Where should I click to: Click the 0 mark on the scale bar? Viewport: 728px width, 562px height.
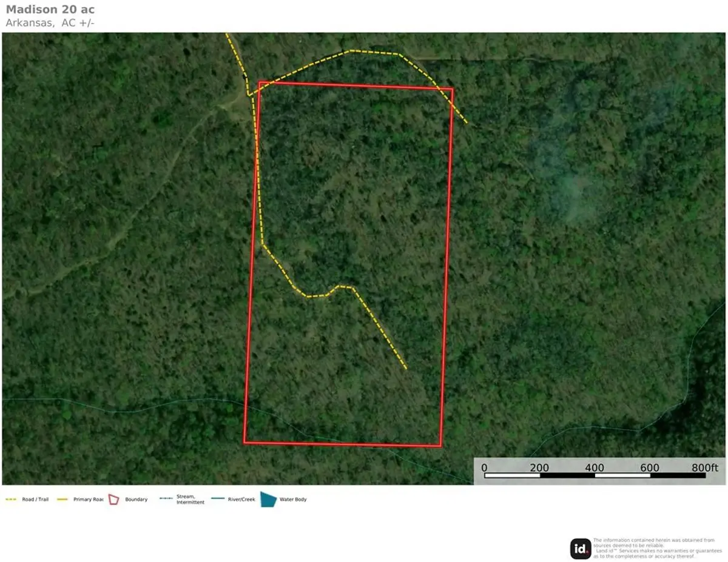pyautogui.click(x=484, y=467)
